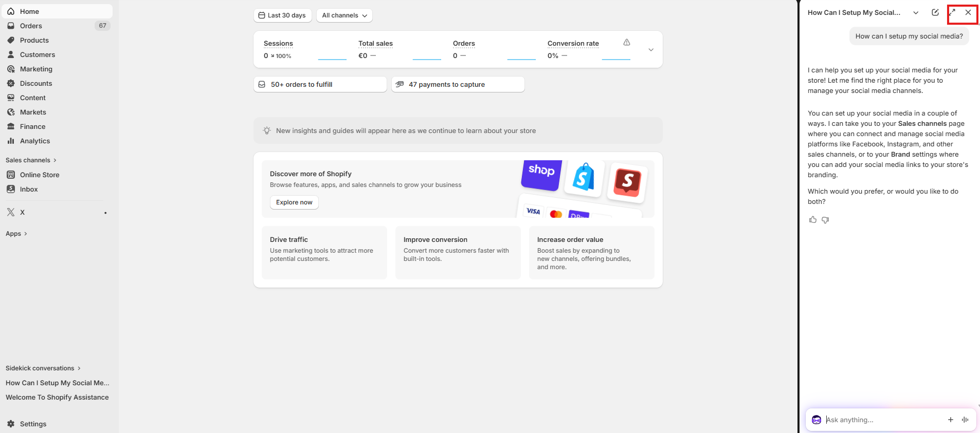Image resolution: width=980 pixels, height=433 pixels.
Task: Click the Online Store icon
Action: pos(11,175)
